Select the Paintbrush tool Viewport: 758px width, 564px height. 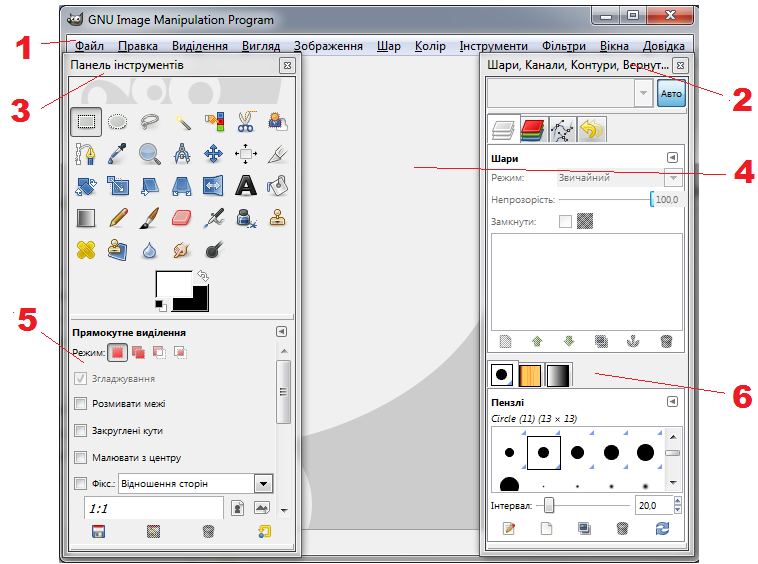(150, 218)
